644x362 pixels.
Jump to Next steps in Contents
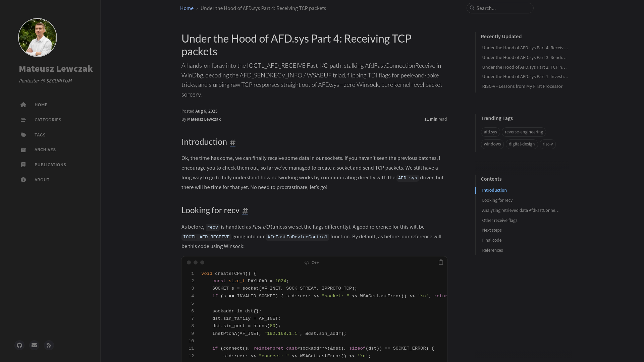point(492,230)
